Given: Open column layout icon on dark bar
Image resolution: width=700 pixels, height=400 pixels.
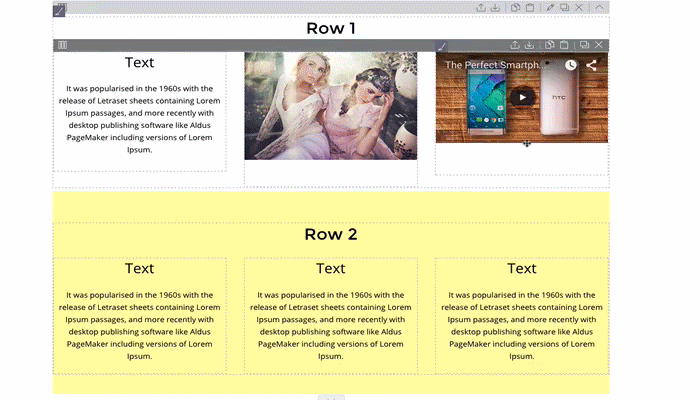Looking at the screenshot, I should (62, 45).
